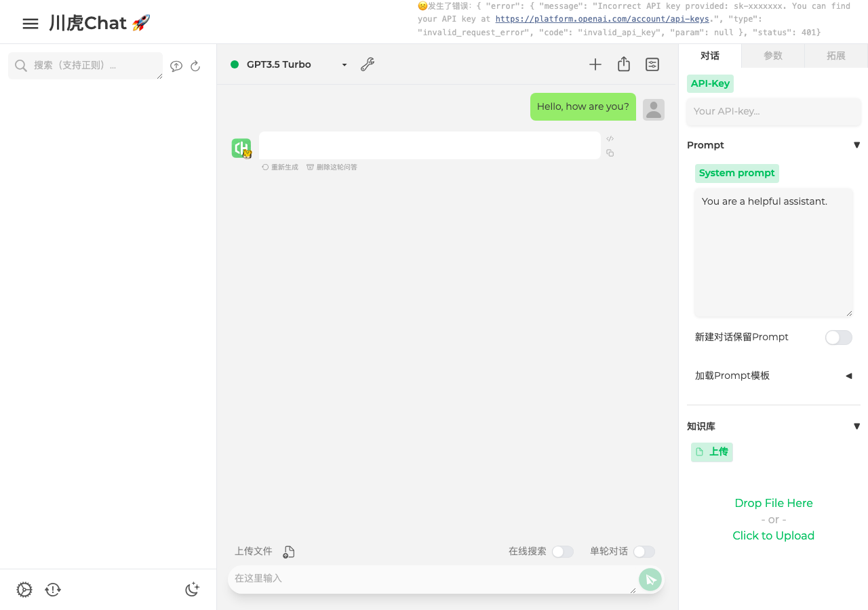Select the 对话 tab

point(710,56)
